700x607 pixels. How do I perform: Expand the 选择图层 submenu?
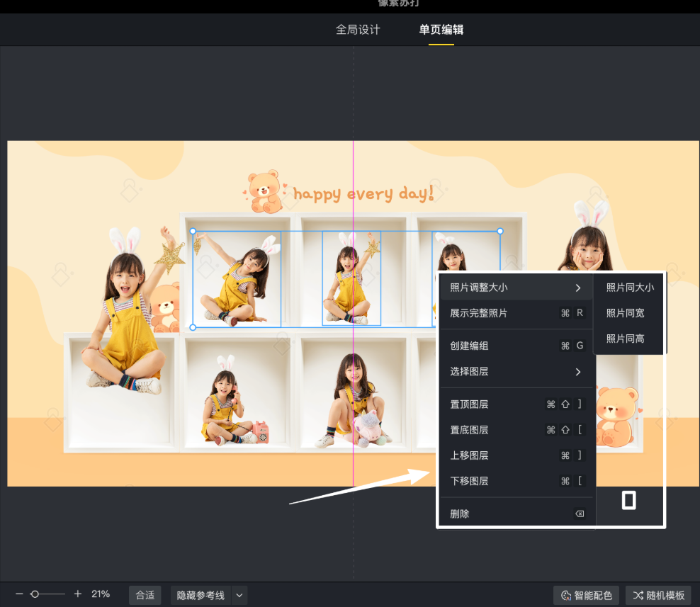pos(515,372)
